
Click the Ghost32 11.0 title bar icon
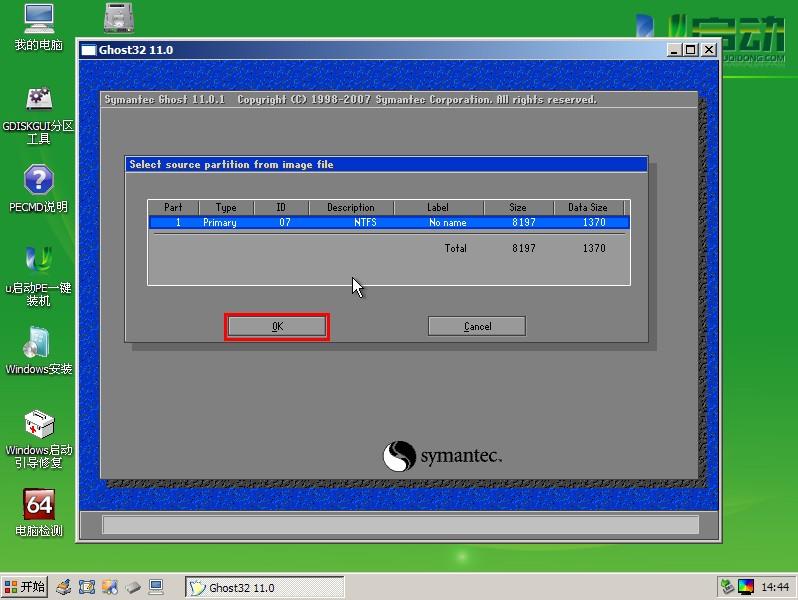(88, 50)
